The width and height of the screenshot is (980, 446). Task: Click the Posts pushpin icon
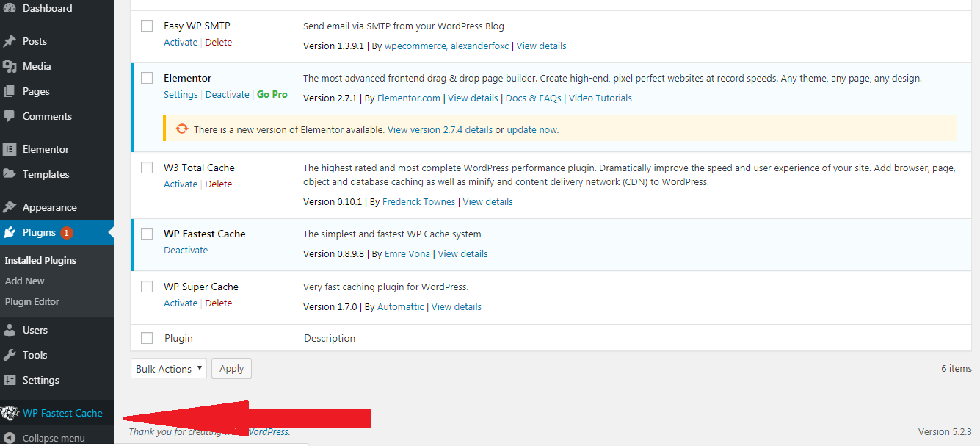click(10, 41)
